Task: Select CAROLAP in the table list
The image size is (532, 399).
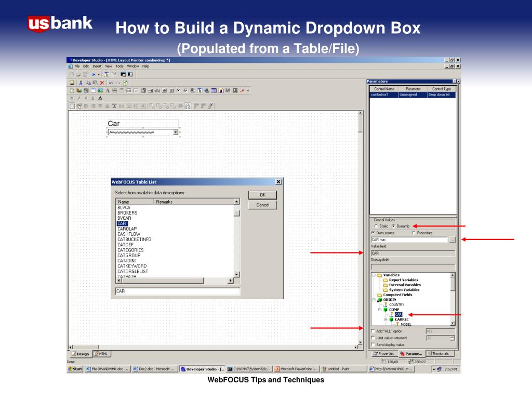Action: pyautogui.click(x=127, y=229)
